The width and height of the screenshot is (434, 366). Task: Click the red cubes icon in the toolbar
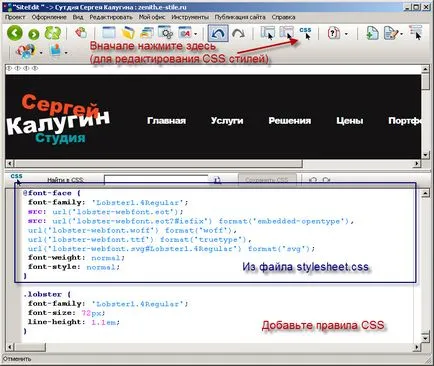pos(81,33)
